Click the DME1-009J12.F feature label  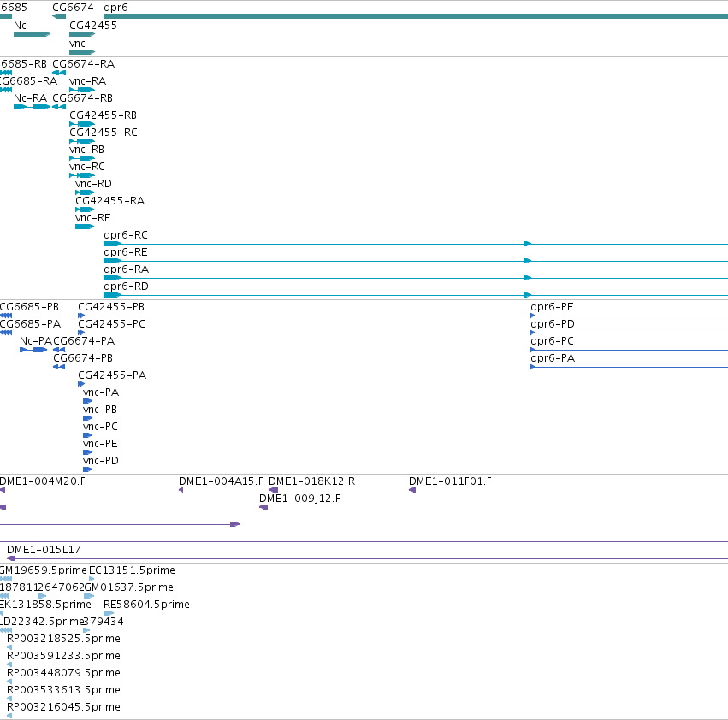click(300, 499)
